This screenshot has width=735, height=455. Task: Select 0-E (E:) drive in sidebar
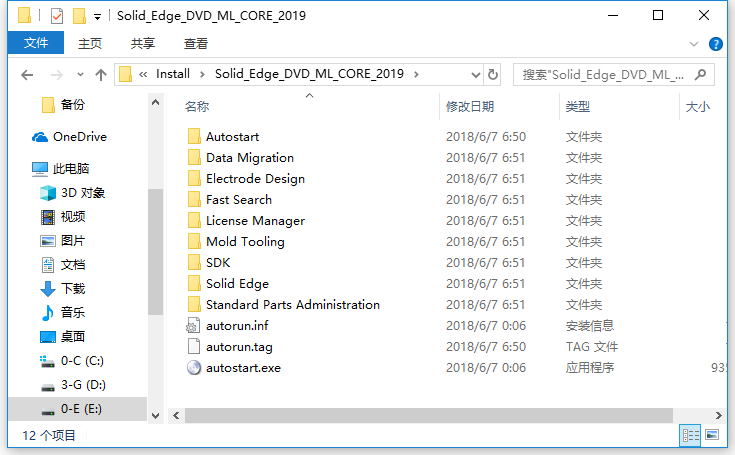tap(78, 409)
